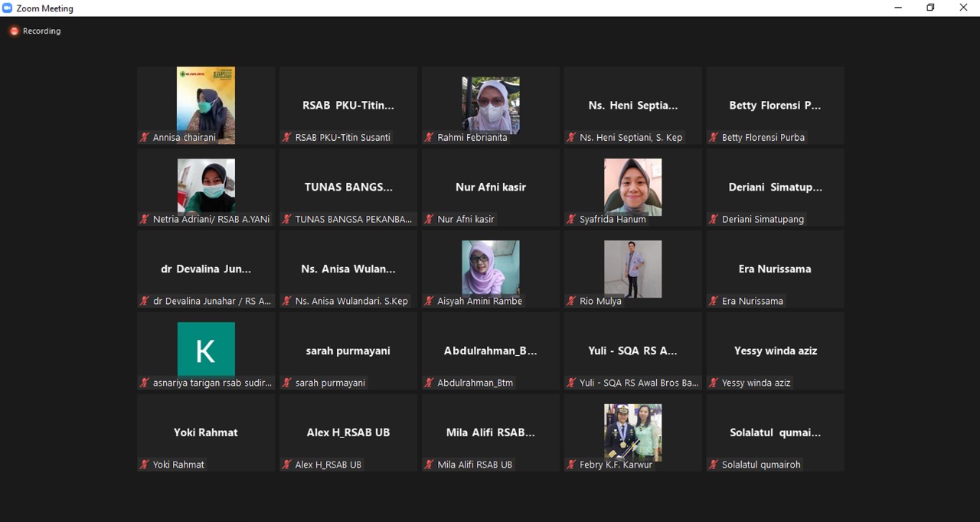Restore down the Zoom Meeting window

pyautogui.click(x=931, y=8)
